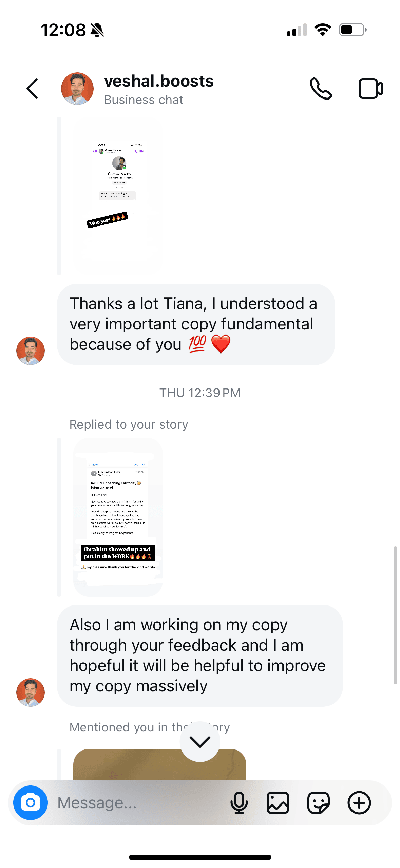Open veshal.boosts profile picture in header
This screenshot has height=868, width=400.
77,89
